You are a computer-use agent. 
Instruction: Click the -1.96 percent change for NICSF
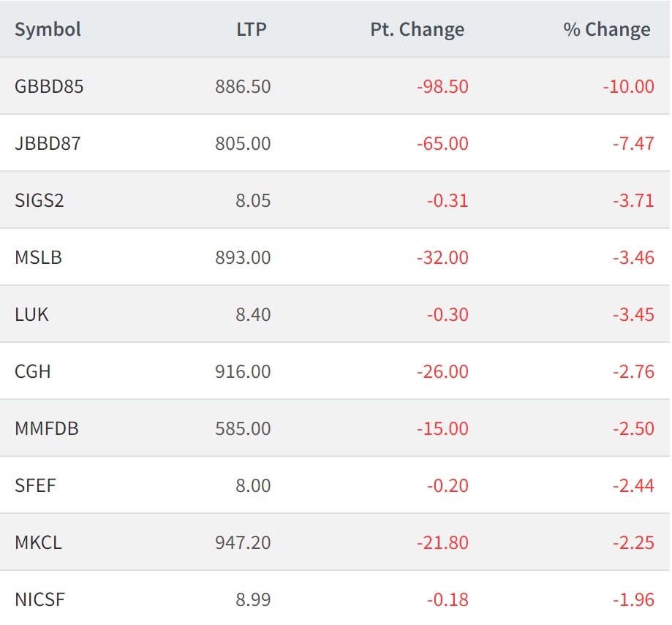633,599
